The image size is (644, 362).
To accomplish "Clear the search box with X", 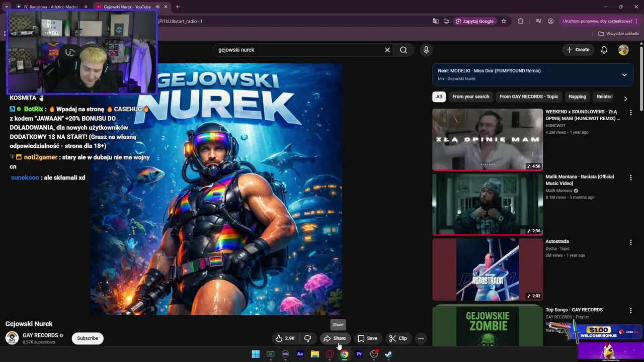I will click(x=387, y=50).
